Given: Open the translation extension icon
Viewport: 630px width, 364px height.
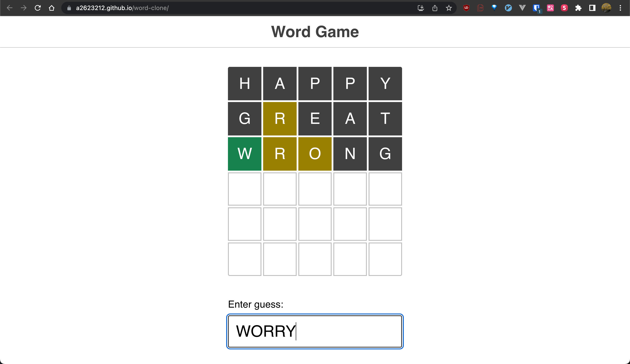Looking at the screenshot, I should tap(550, 8).
